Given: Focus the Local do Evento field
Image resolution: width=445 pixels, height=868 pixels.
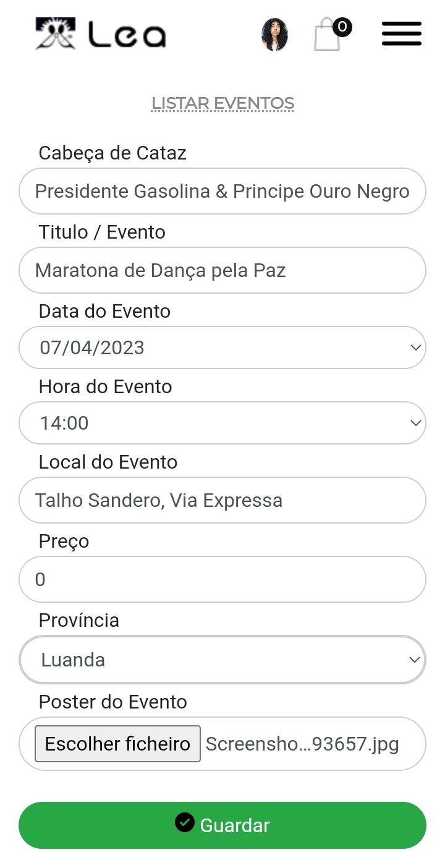Looking at the screenshot, I should point(222,500).
